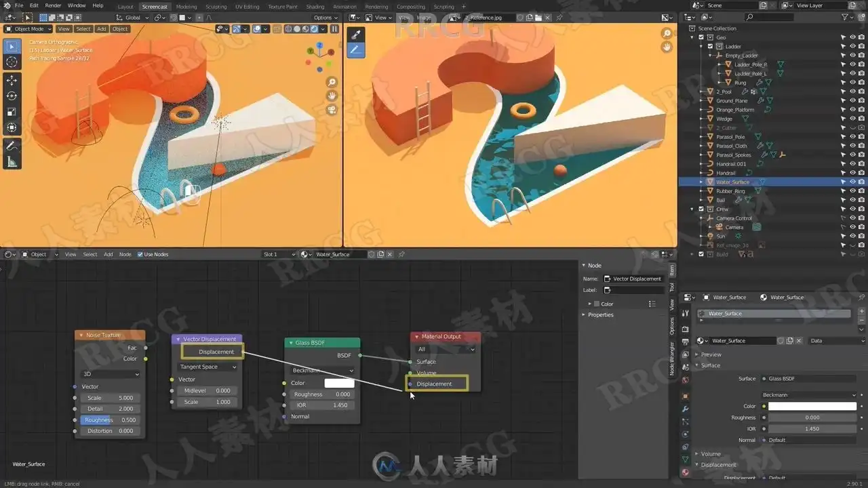Open the Object Data properties tab
Screen dimensions: 868x488
click(x=686, y=460)
